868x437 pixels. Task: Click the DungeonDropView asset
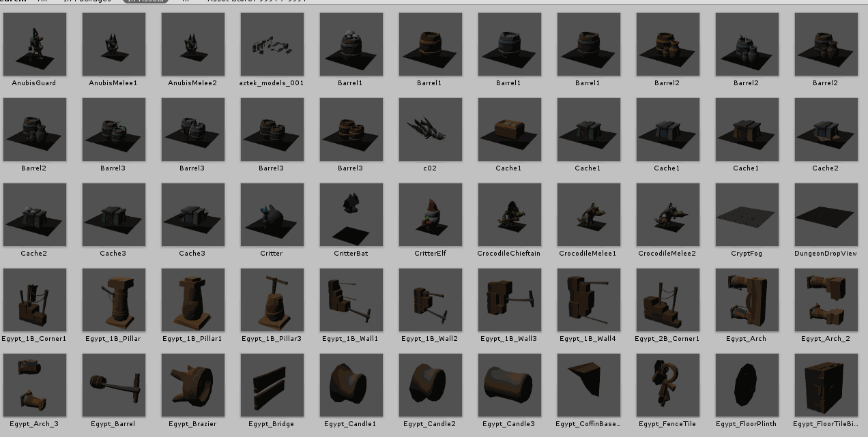[826, 215]
